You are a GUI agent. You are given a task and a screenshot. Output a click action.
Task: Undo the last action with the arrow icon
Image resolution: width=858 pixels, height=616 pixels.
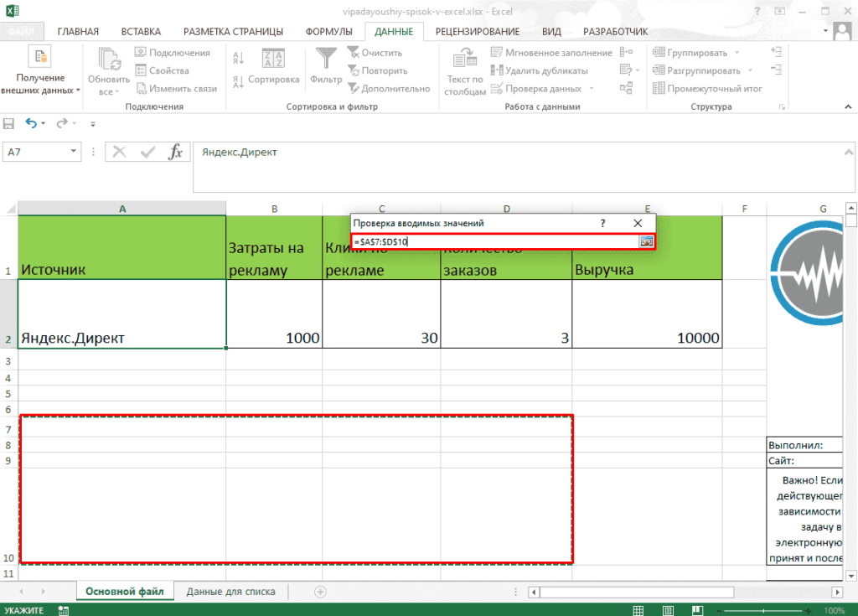[31, 123]
